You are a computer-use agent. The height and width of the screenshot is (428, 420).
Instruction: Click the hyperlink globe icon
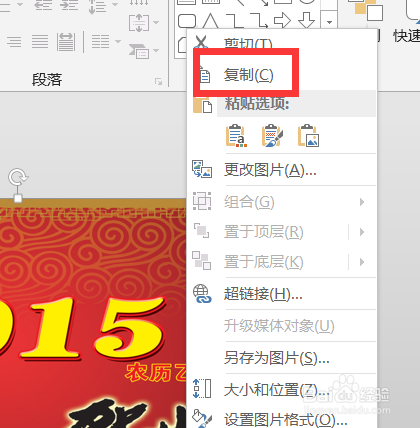click(x=202, y=294)
